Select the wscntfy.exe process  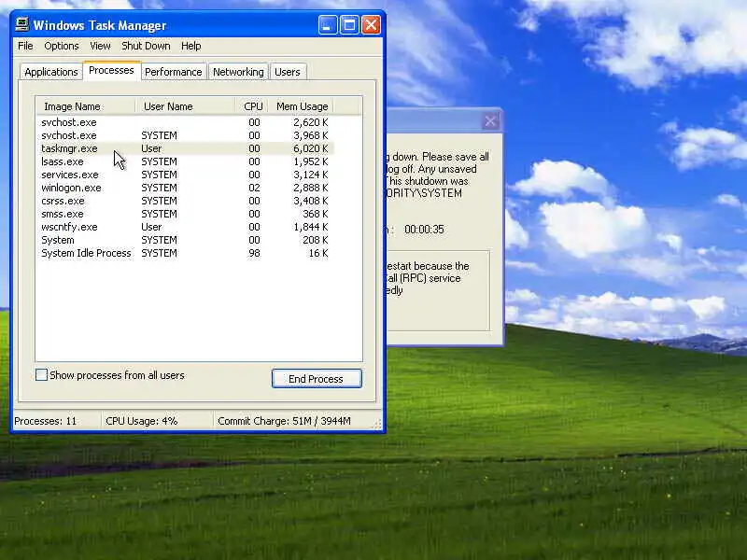coord(185,227)
